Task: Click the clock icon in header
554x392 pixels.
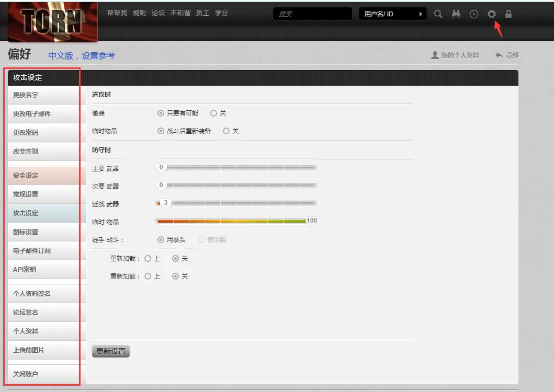Action: [474, 14]
